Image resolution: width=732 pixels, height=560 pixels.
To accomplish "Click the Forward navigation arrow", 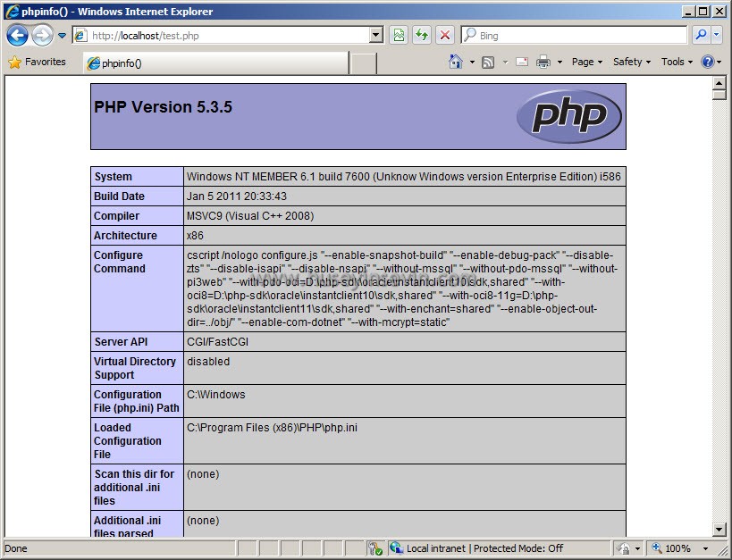I will (43, 36).
